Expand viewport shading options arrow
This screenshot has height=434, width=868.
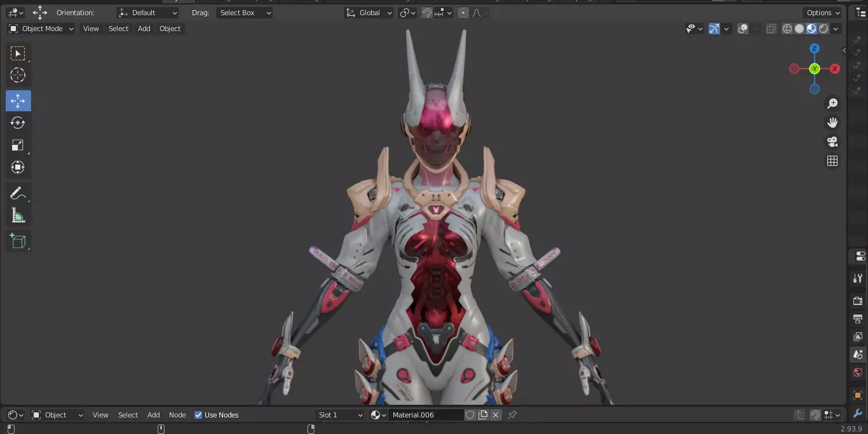point(836,29)
